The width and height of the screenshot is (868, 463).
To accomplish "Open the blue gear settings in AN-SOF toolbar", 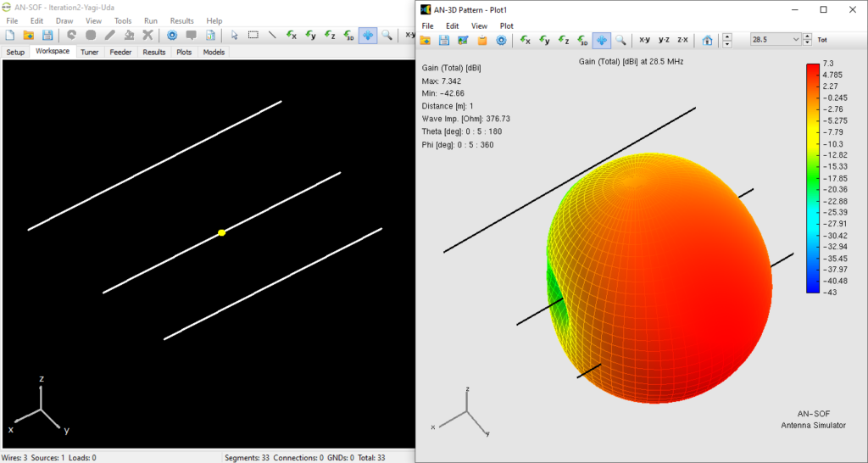I will click(x=172, y=36).
